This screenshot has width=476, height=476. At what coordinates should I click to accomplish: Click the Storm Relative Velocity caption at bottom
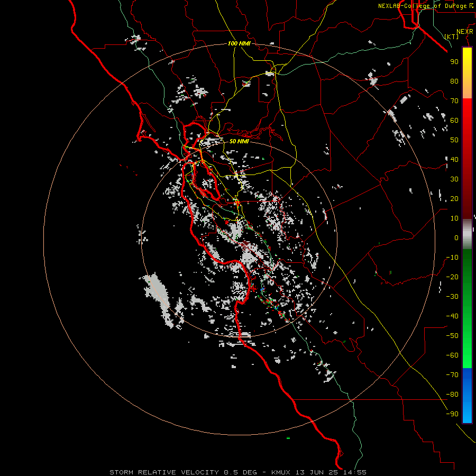coord(238,472)
